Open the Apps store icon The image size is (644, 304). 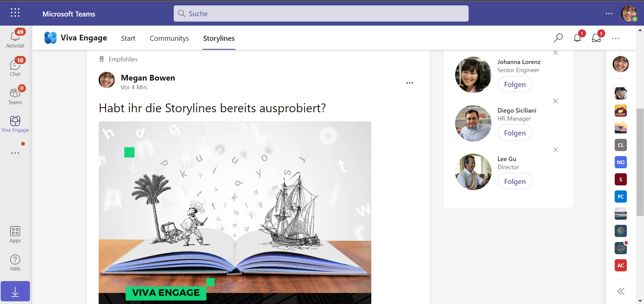pyautogui.click(x=15, y=234)
